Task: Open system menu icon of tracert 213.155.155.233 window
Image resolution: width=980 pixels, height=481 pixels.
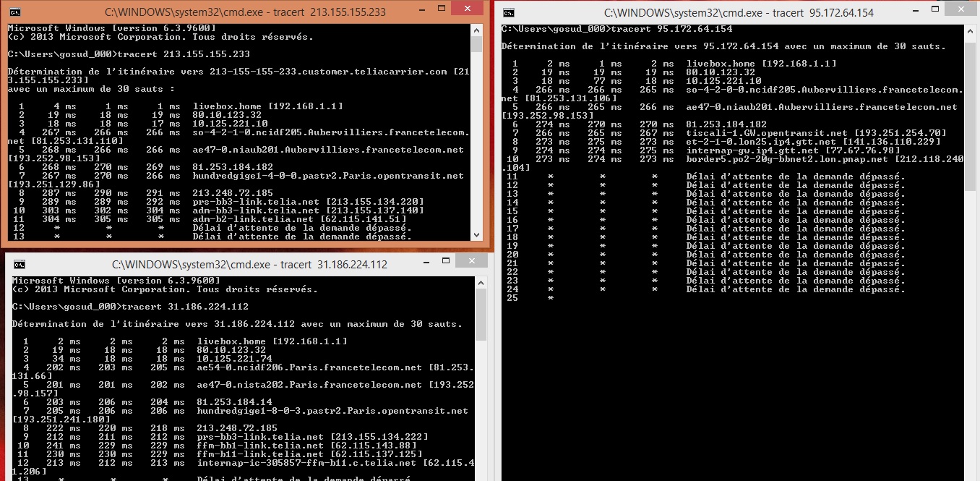Action: click(x=15, y=12)
